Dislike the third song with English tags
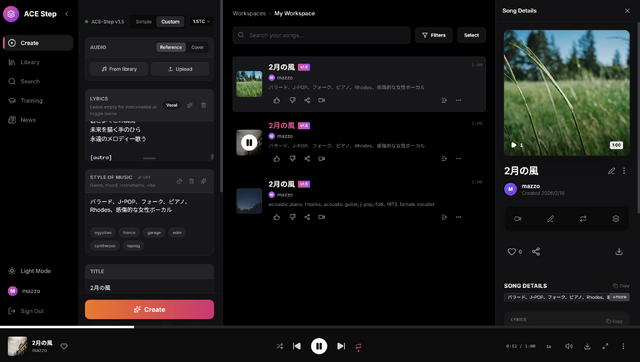This screenshot has width=640, height=362. pos(292,217)
